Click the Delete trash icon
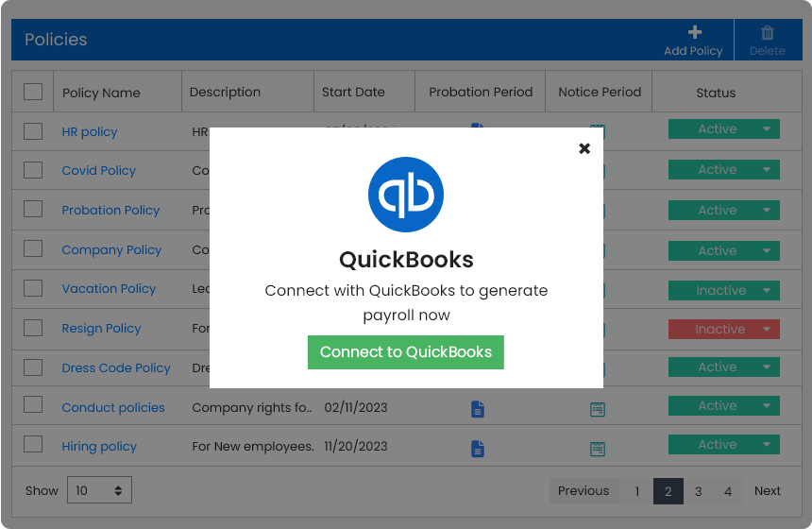Image resolution: width=812 pixels, height=529 pixels. click(x=767, y=33)
